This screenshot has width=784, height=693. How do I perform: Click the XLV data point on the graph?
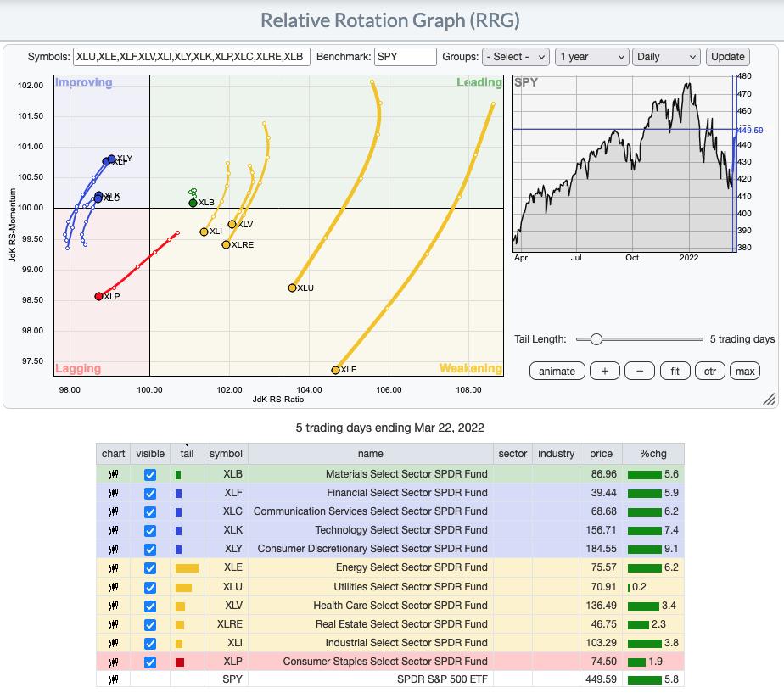click(232, 225)
